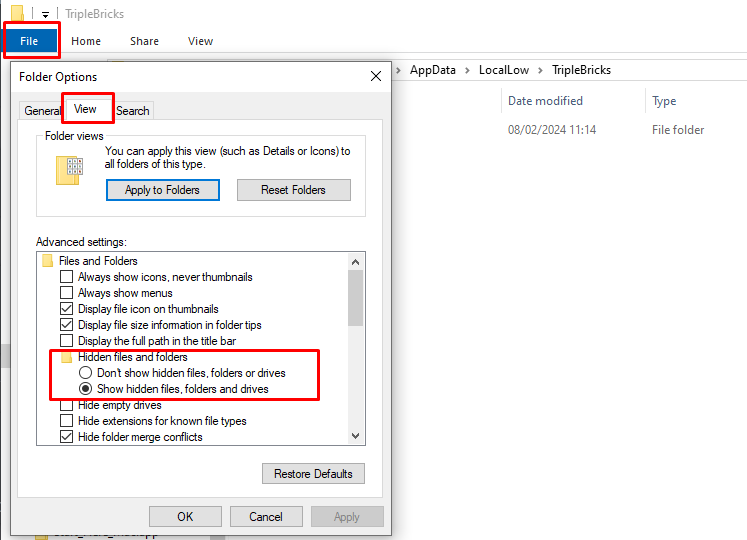Switch to the Home ribbon tab
Image resolution: width=747 pixels, height=540 pixels.
point(86,41)
